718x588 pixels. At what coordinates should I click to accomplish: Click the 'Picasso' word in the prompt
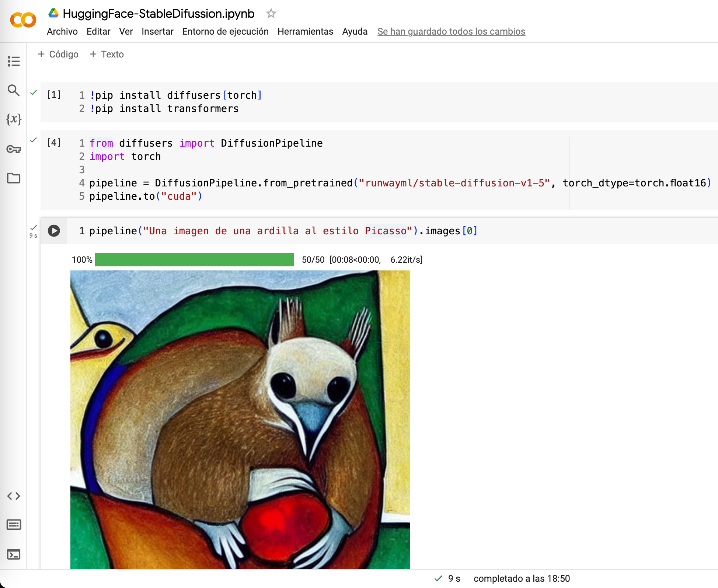386,231
